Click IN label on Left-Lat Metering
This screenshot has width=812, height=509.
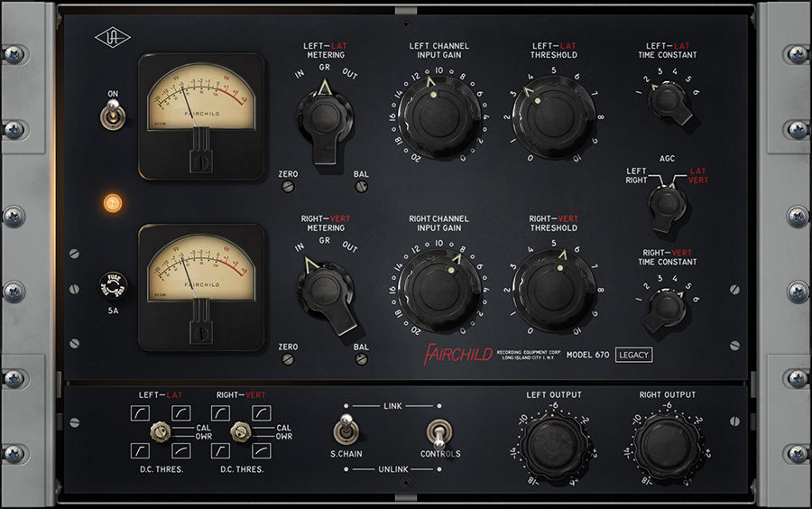[x=300, y=74]
